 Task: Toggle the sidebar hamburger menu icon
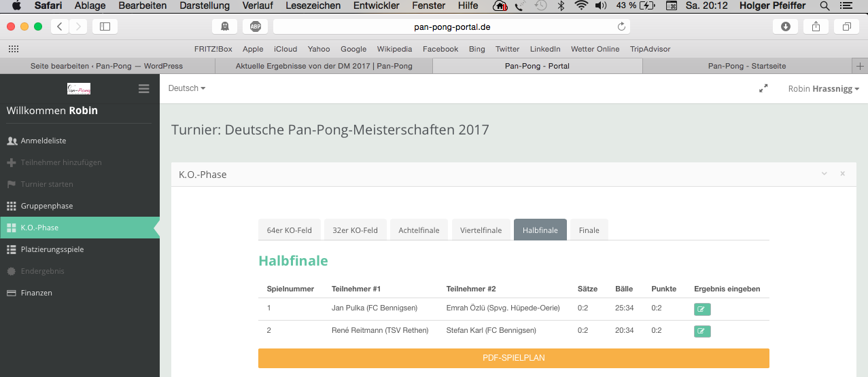pos(143,88)
